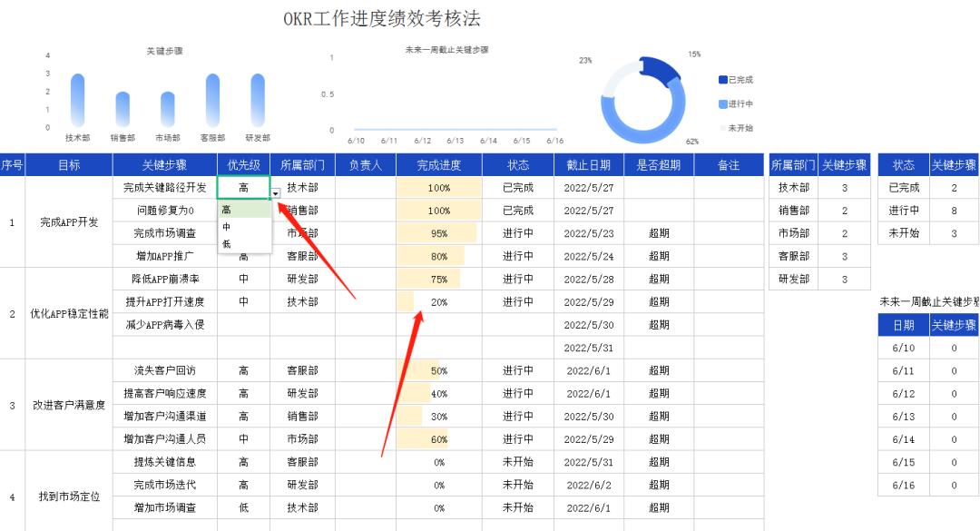The image size is (980, 531).
Task: Click the OKR工作进度绩效考核法 title
Action: point(382,16)
